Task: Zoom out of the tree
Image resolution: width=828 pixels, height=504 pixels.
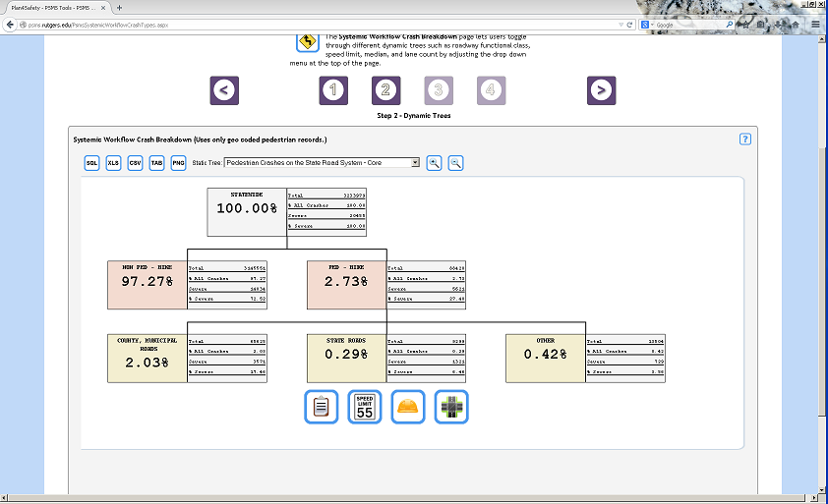Action: tap(455, 163)
